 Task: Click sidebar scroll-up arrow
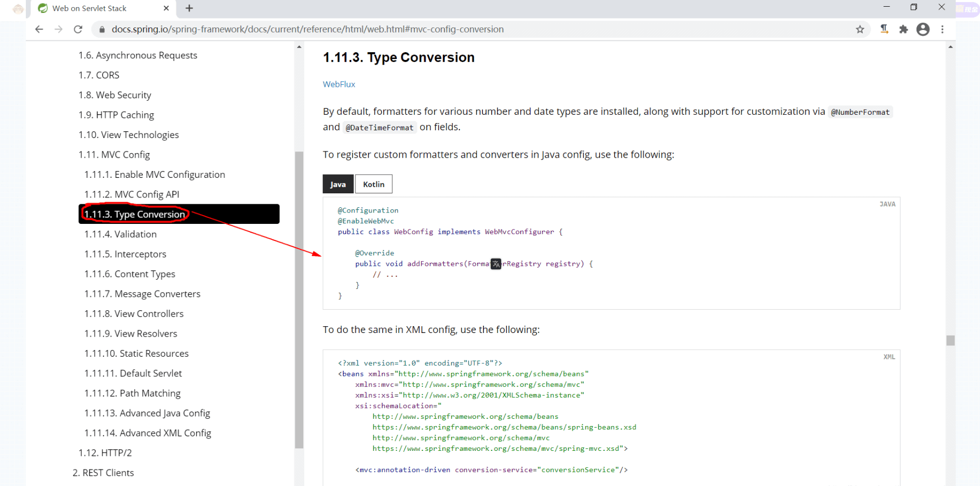tap(299, 47)
